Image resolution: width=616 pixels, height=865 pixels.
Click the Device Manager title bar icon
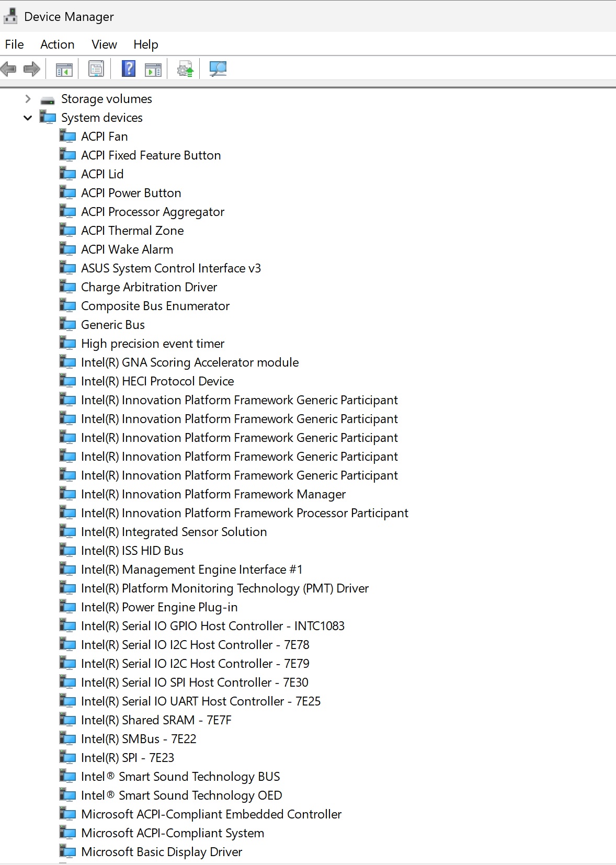pyautogui.click(x=10, y=17)
